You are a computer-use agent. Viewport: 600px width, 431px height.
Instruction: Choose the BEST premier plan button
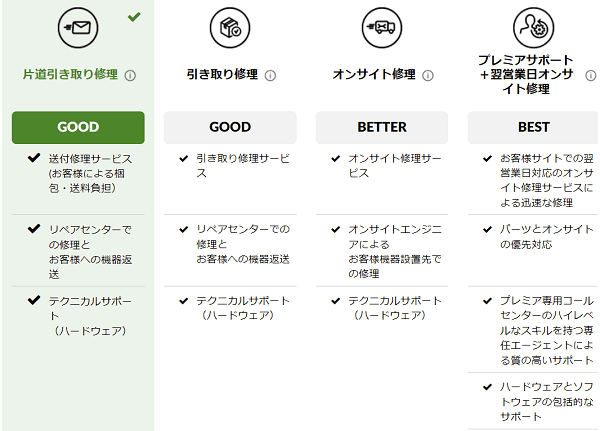(x=533, y=127)
